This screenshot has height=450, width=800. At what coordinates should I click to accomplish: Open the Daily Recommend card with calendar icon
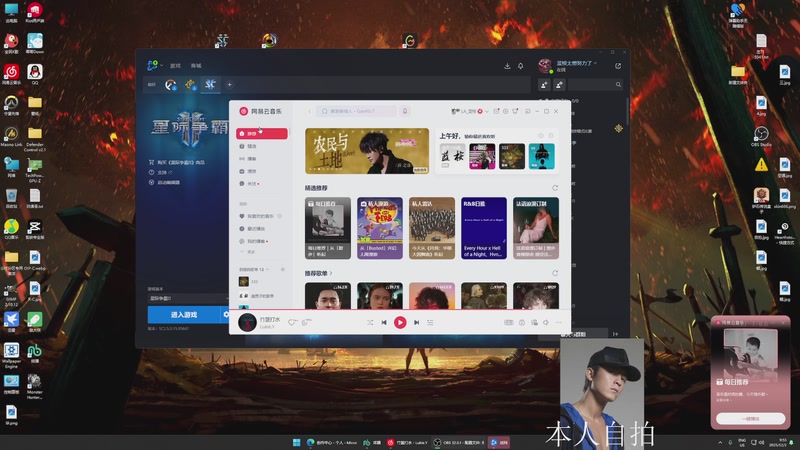coord(328,228)
